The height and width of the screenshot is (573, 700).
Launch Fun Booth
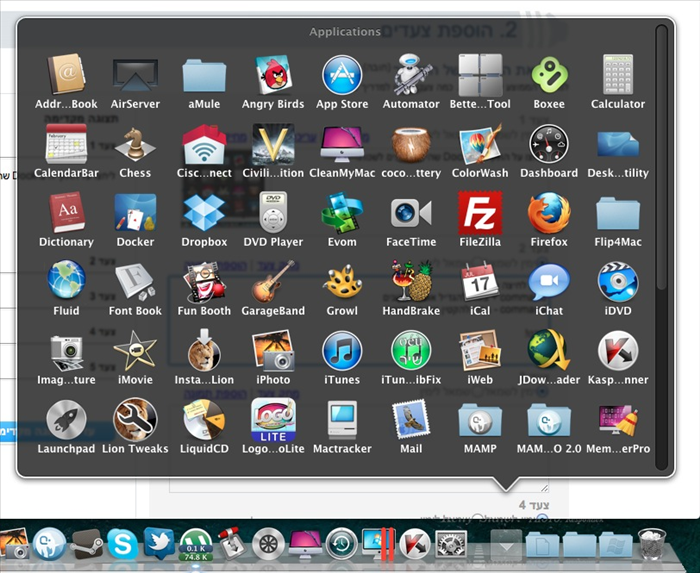(x=204, y=282)
